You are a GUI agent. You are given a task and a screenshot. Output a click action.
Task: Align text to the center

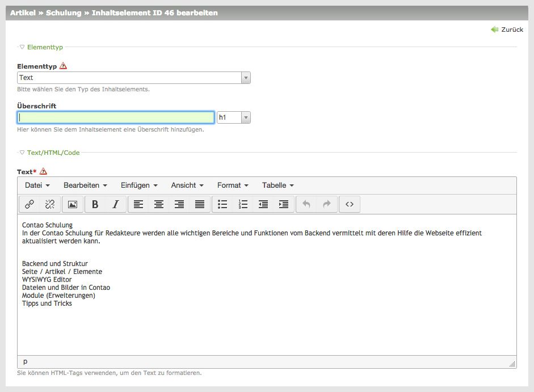pos(159,204)
